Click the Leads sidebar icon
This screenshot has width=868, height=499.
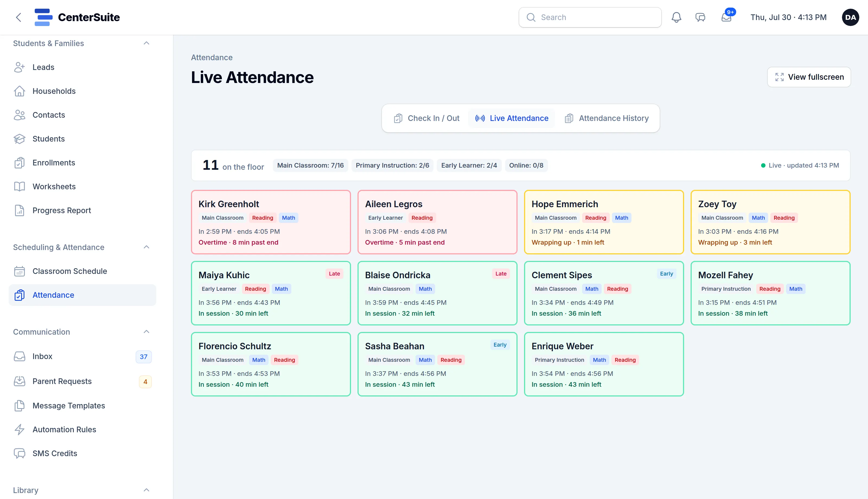coord(20,67)
